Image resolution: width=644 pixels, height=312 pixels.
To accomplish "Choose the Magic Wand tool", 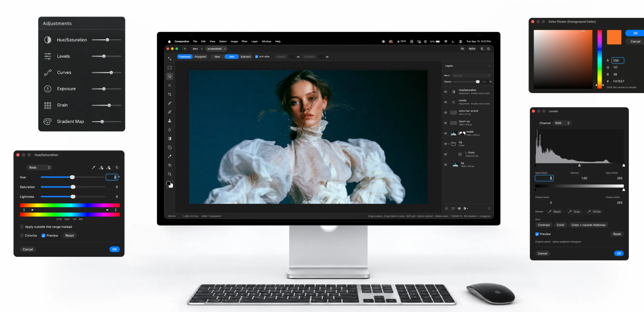I will (169, 85).
